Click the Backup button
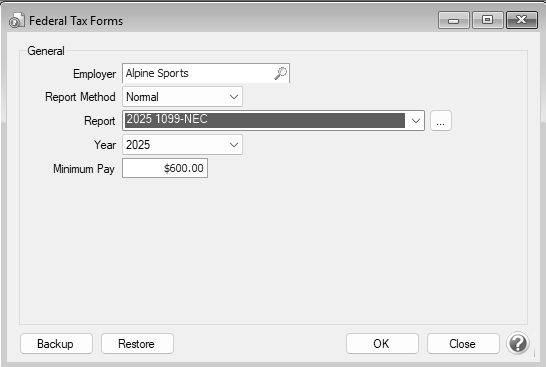546x367 pixels. [x=56, y=344]
